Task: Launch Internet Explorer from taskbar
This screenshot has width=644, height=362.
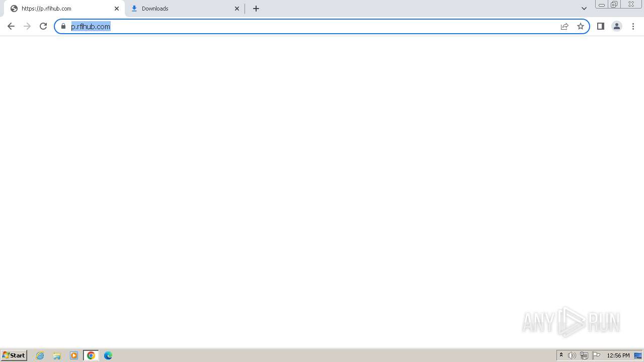Action: point(40,355)
